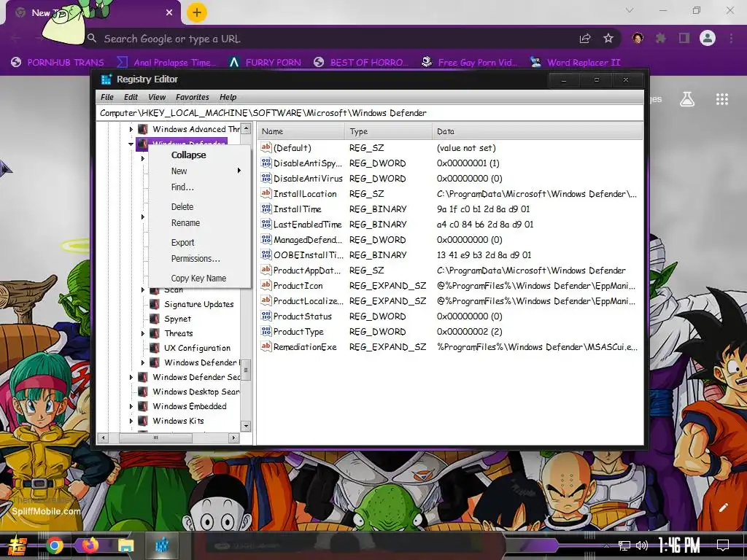Select the DisableAntiVirus value icon
This screenshot has height=560, width=747.
coord(266,178)
